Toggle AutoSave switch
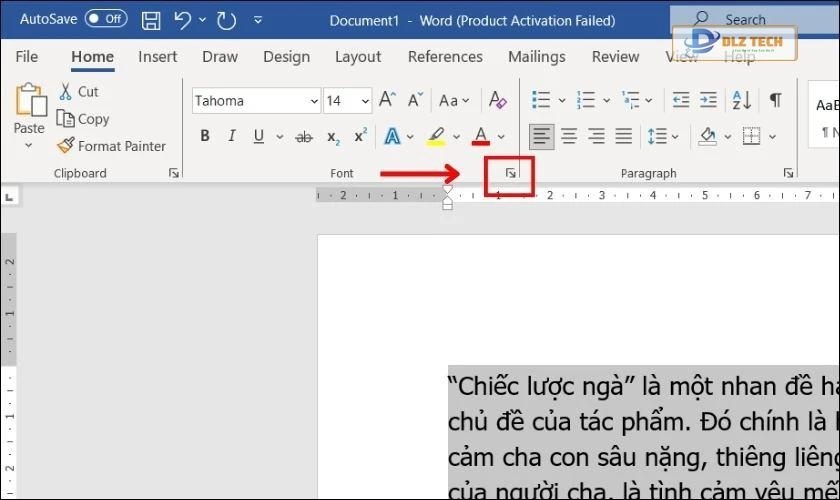This screenshot has height=500, width=840. tap(105, 19)
